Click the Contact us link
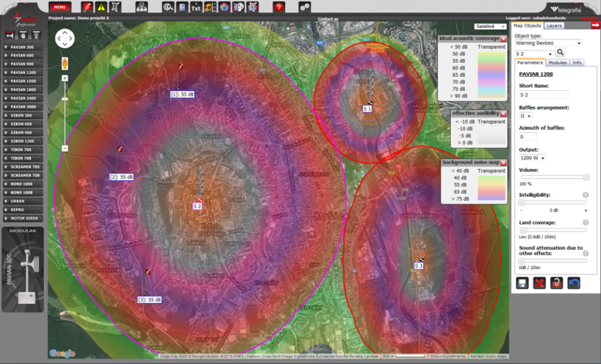Screen dimensions: 601x364 point(328,19)
